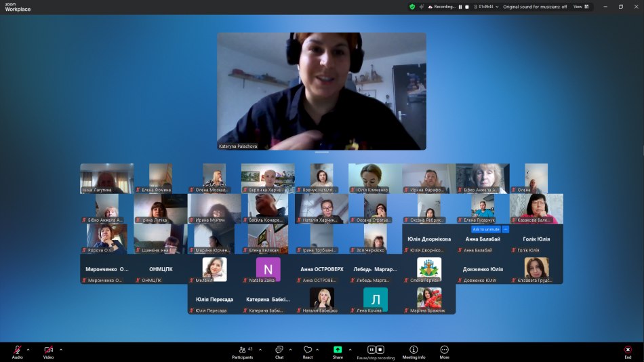Select Kateryna Palachova's speaker video
644x362 pixels.
321,91
